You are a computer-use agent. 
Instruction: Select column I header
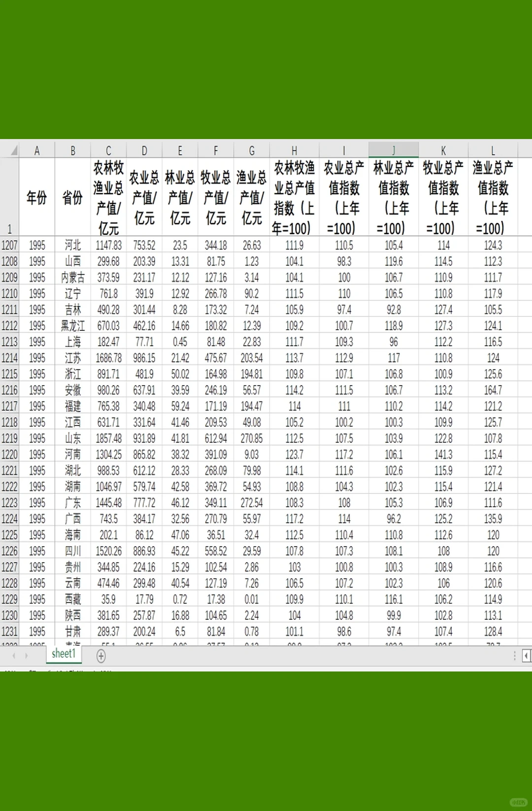tap(344, 151)
